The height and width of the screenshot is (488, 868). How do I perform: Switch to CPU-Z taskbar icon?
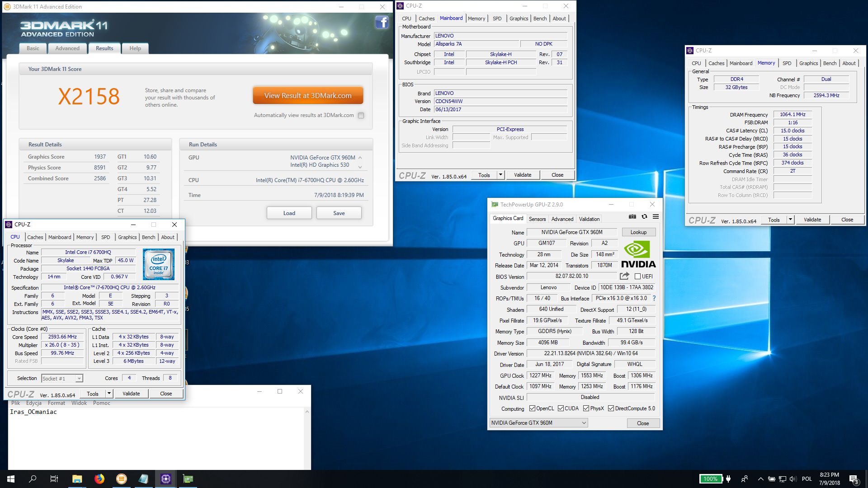[166, 479]
